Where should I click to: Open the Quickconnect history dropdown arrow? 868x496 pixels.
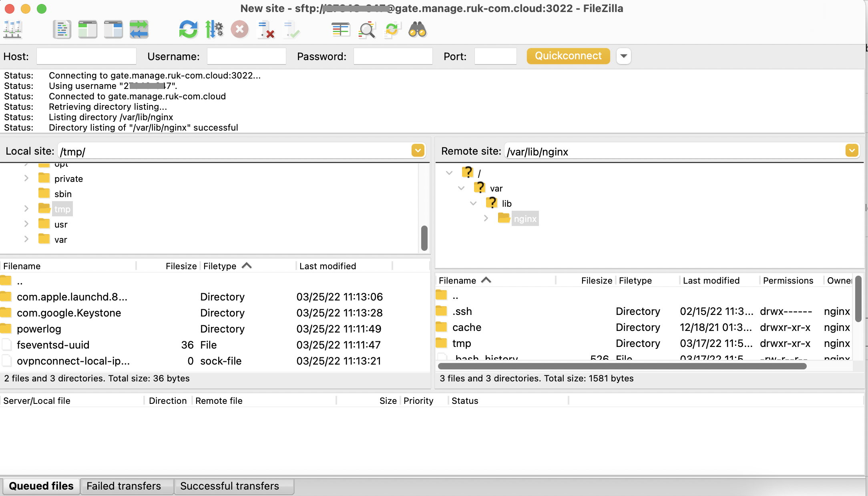tap(624, 56)
